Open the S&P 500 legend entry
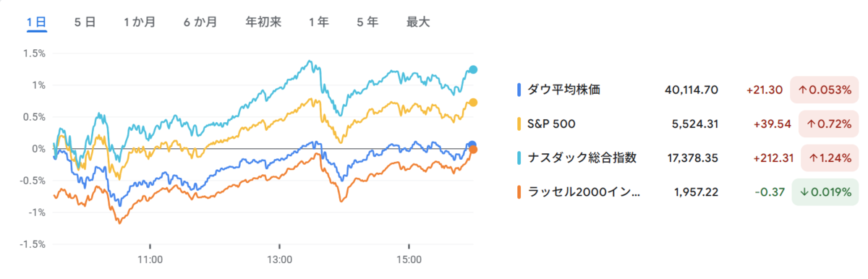The width and height of the screenshot is (868, 279). tap(550, 124)
